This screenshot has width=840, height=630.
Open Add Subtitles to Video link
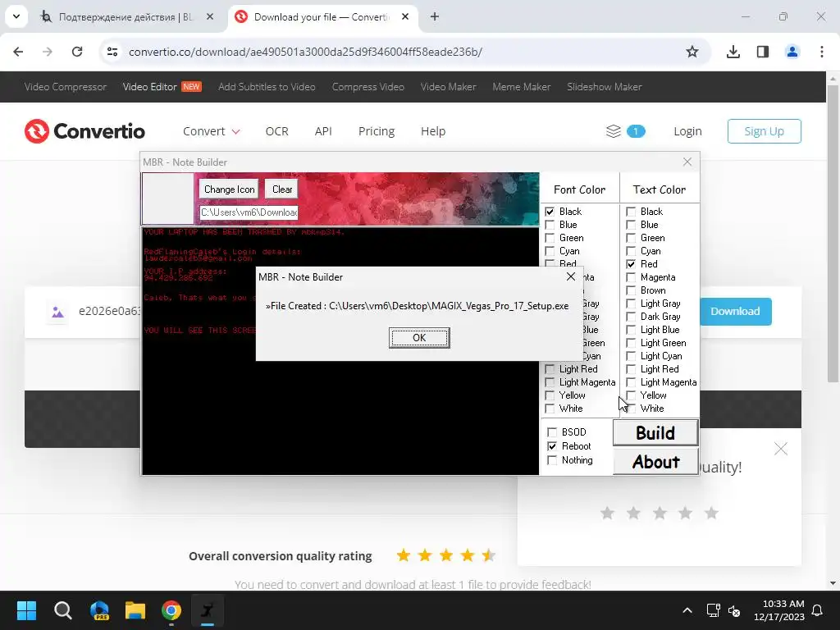(x=267, y=87)
